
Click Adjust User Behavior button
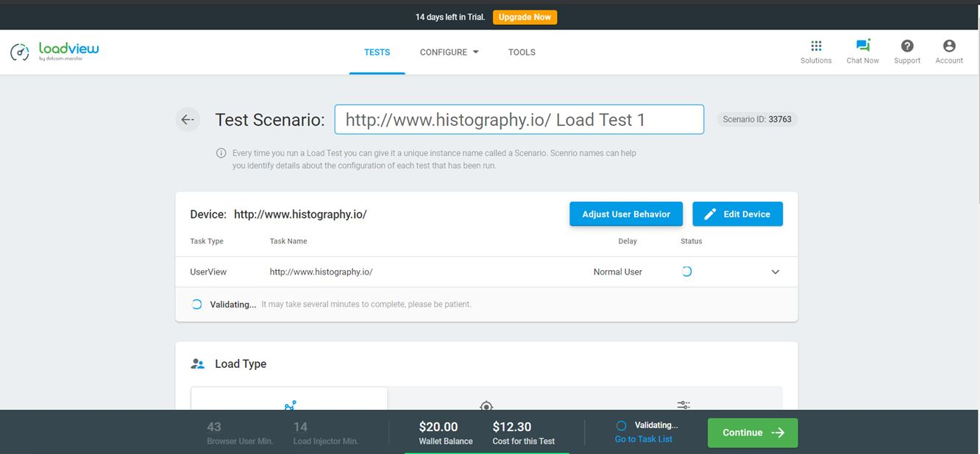tap(625, 214)
